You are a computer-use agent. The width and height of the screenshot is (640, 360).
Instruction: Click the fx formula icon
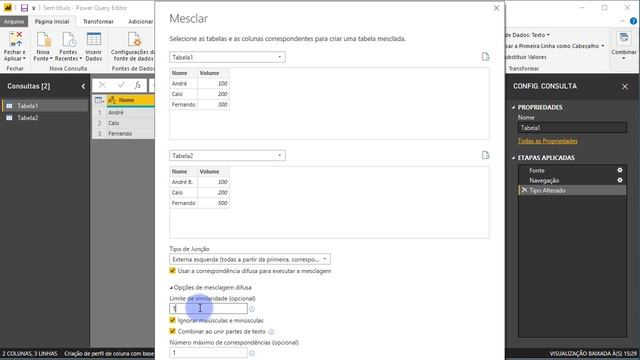point(138,85)
